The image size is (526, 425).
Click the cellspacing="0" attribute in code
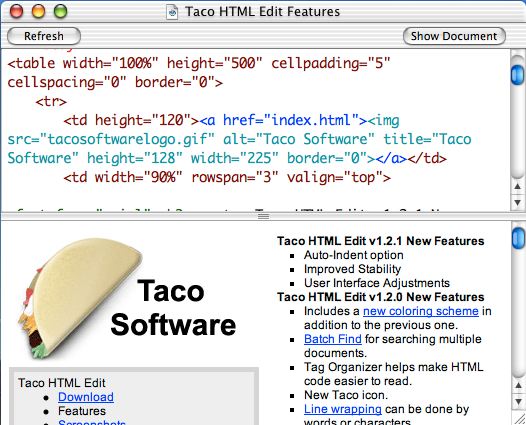click(x=67, y=82)
